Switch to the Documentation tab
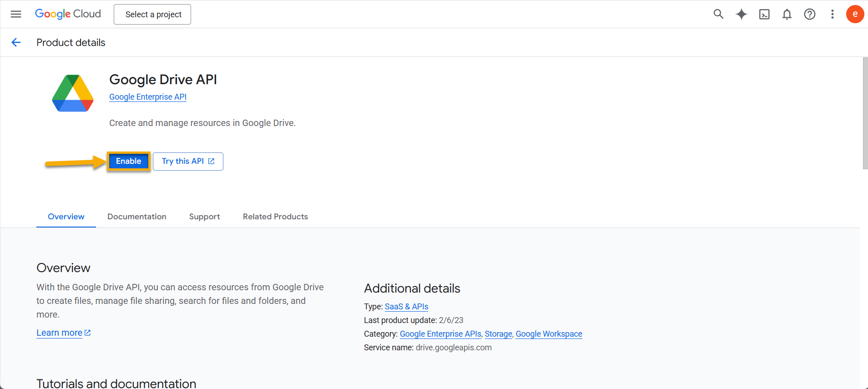Screen dimensions: 868x389 point(137,217)
